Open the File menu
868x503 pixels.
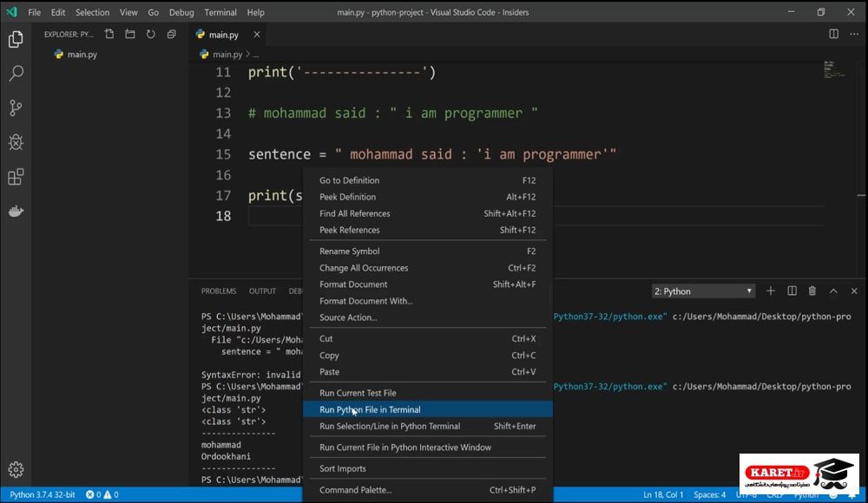35,12
